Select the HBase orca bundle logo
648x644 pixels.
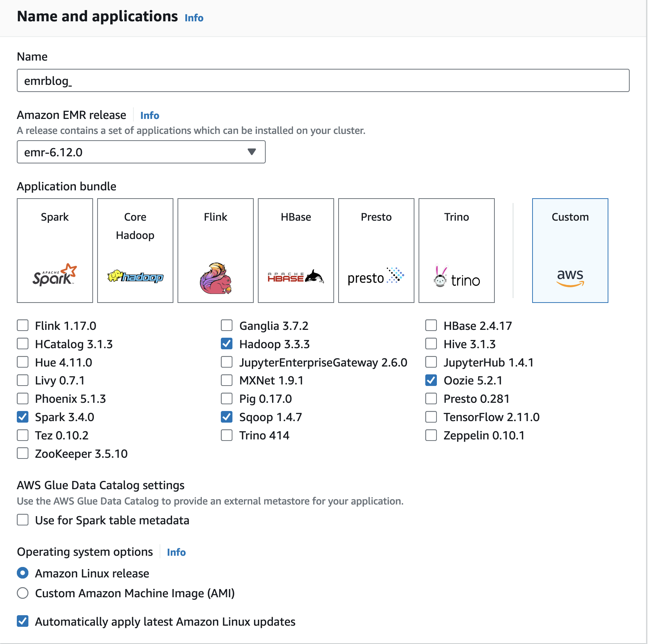296,277
